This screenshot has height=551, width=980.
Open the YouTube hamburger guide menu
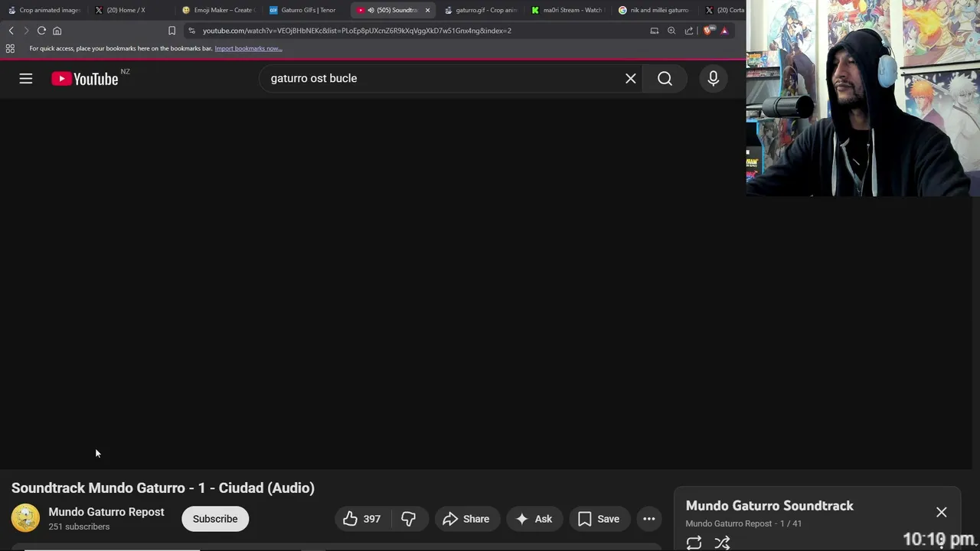26,78
